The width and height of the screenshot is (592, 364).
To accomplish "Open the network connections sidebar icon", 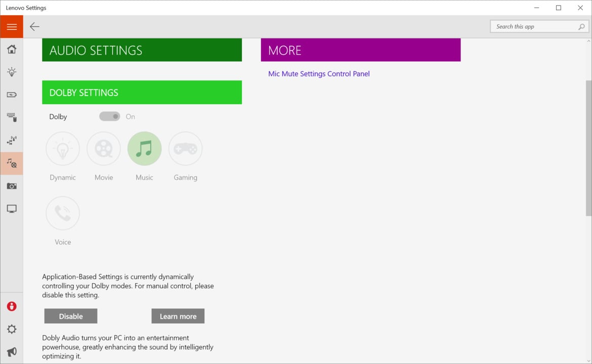I will 12,141.
